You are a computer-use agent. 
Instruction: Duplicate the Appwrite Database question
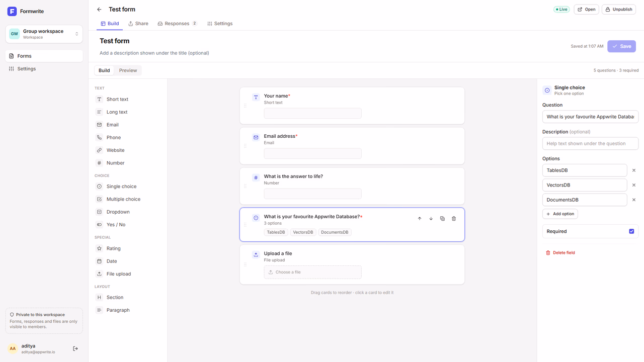pos(442,219)
